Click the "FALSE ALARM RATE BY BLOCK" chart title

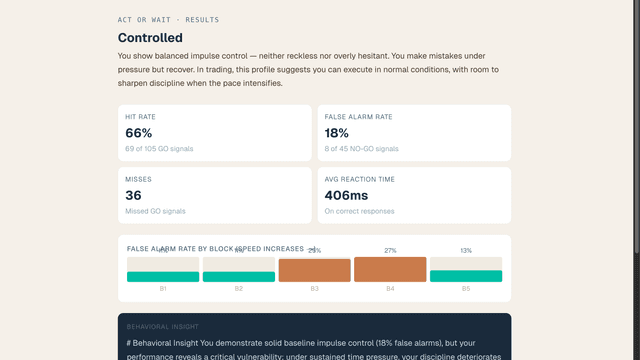tap(220, 249)
